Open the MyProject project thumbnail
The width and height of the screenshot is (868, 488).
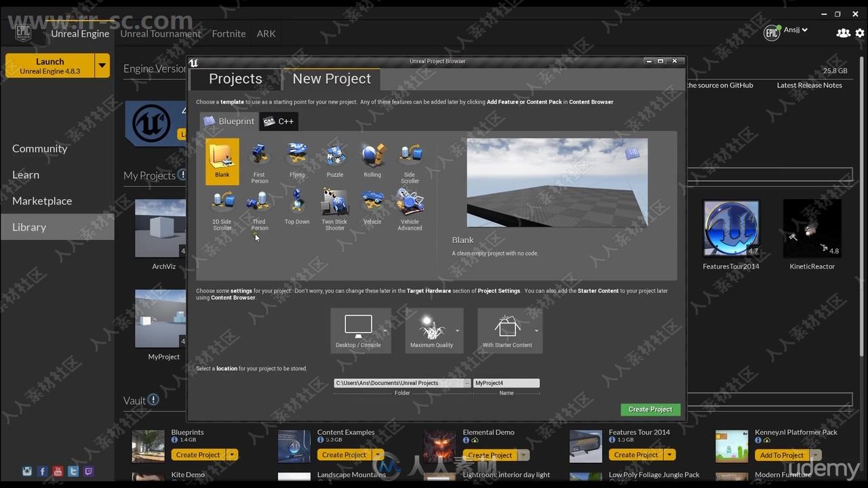click(161, 319)
